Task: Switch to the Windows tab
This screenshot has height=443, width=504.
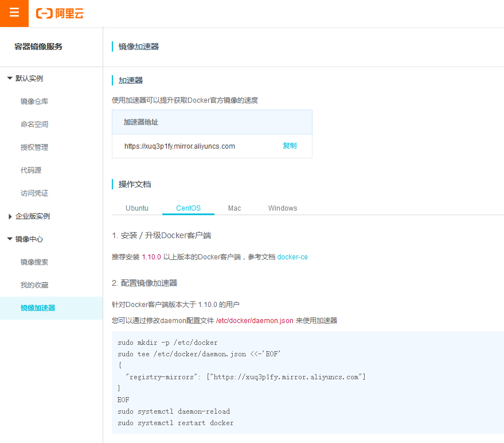Action: [283, 208]
